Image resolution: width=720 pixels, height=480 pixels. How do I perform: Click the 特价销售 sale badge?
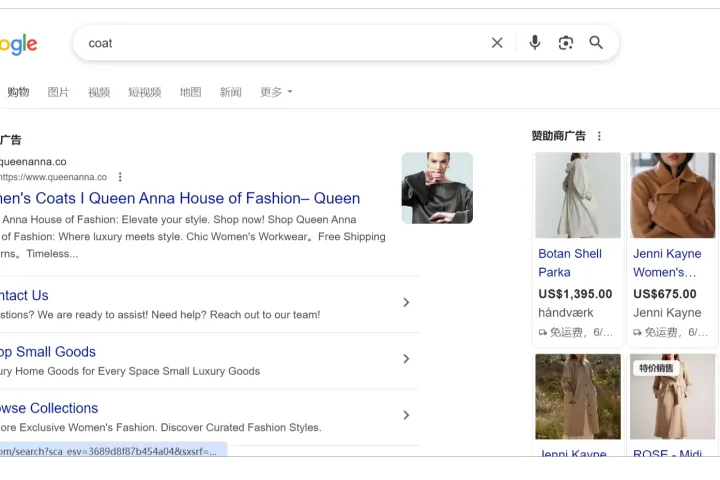[656, 368]
